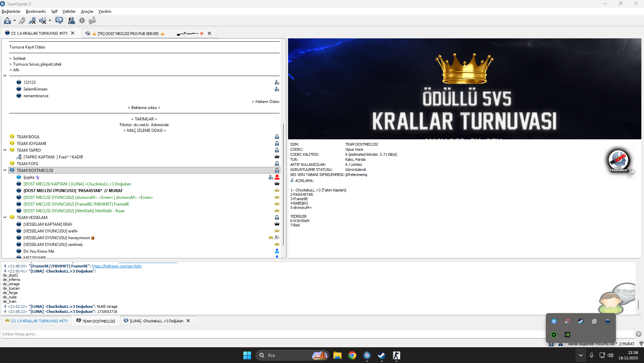Click the Connect to server toolbar icon
644x363 pixels.
pyautogui.click(x=7, y=21)
